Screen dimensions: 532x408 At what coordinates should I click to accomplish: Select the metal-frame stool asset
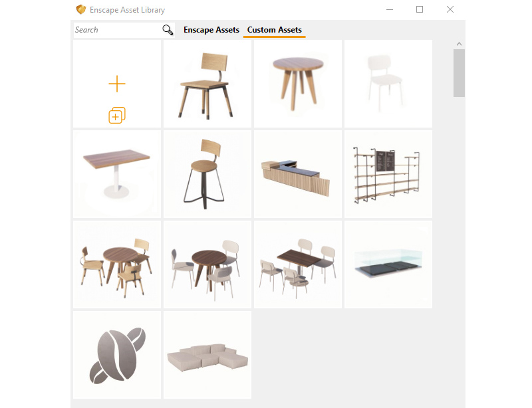(207, 174)
